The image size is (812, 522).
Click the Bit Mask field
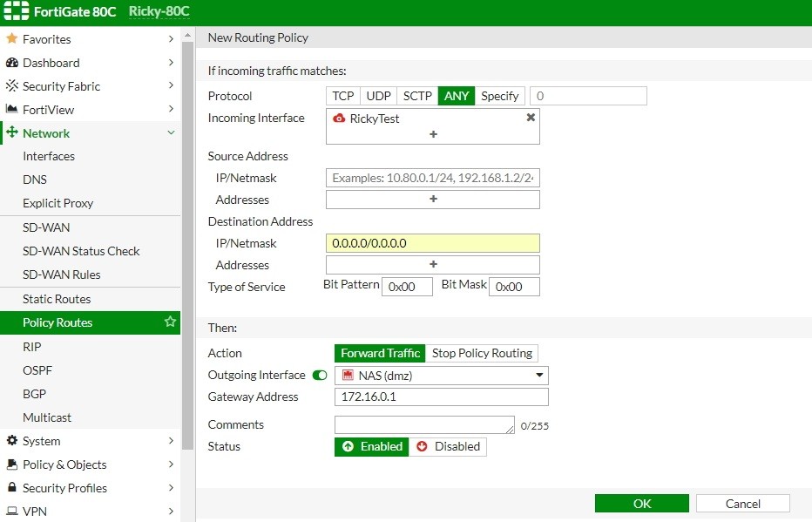point(514,287)
